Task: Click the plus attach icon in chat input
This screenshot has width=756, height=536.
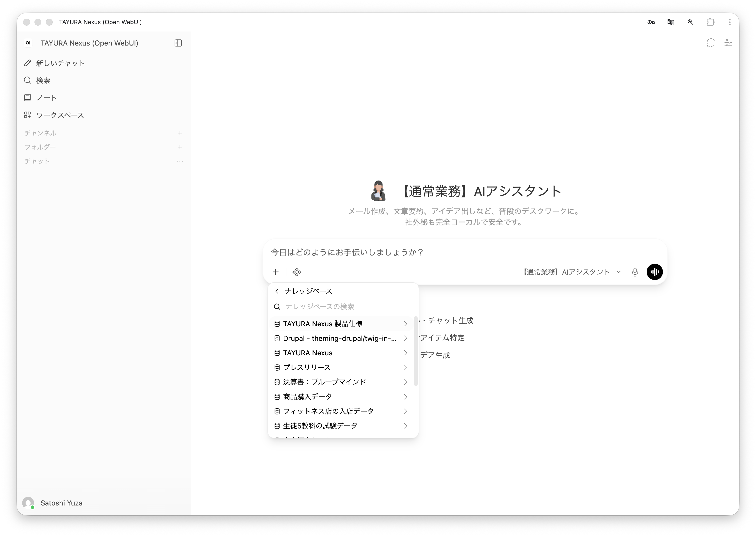Action: tap(276, 272)
